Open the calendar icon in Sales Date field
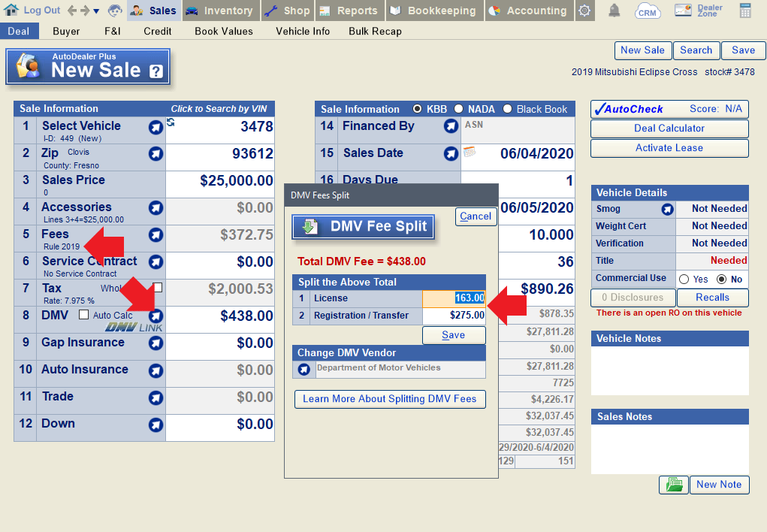 pyautogui.click(x=469, y=151)
